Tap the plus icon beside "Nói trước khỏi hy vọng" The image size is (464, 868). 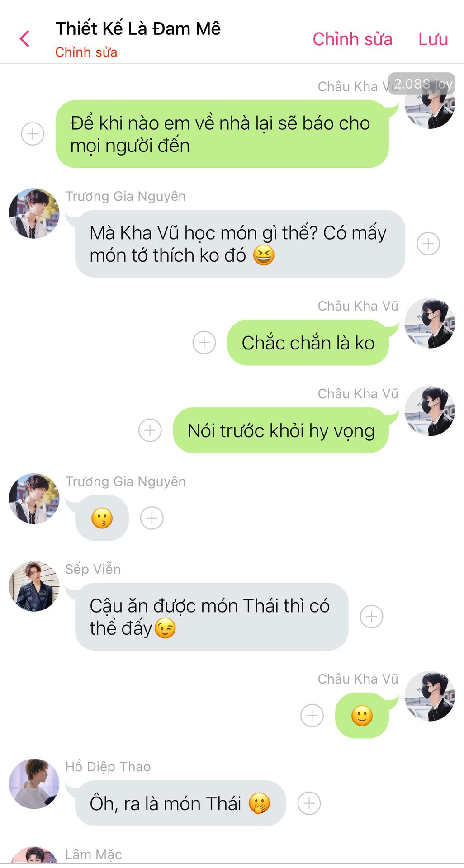click(x=150, y=430)
